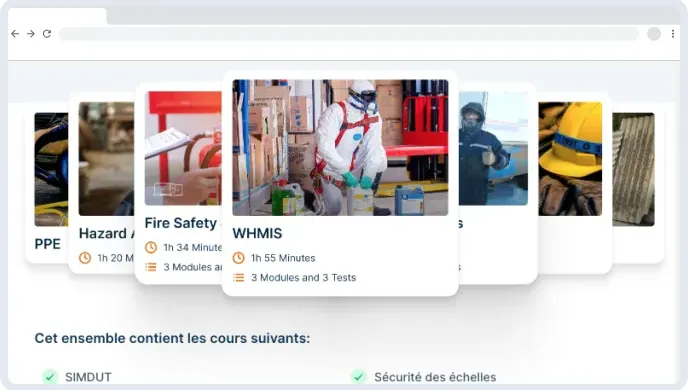This screenshot has height=390, width=688.
Task: Click the list icon beside 3 Modules and 3 Tests
Action: [238, 278]
